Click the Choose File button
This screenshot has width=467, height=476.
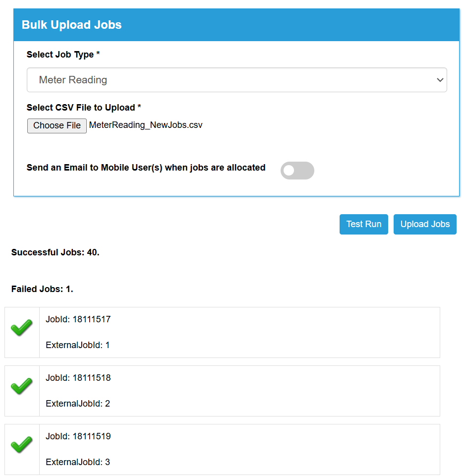57,125
